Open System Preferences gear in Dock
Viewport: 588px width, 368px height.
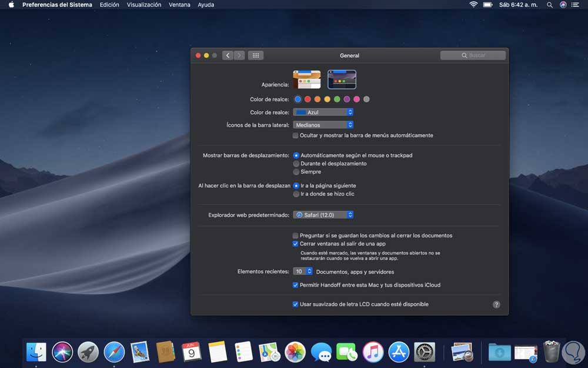[x=425, y=352]
